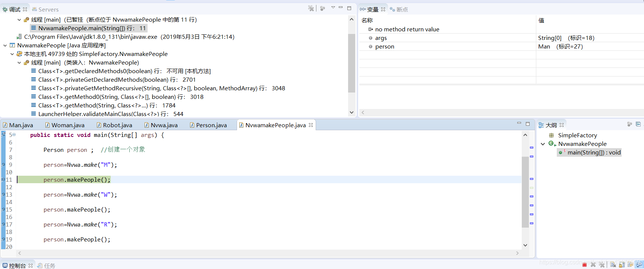Image resolution: width=644 pixels, height=269 pixels.
Task: Collapse suspended 线程 [main] thread node
Action: (19, 20)
